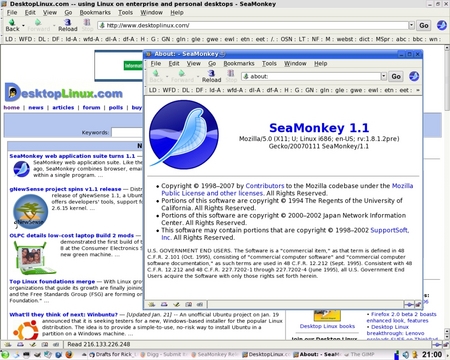The height and width of the screenshot is (360, 450).
Task: Click the large SeaMonkey logo image
Action: [184, 135]
